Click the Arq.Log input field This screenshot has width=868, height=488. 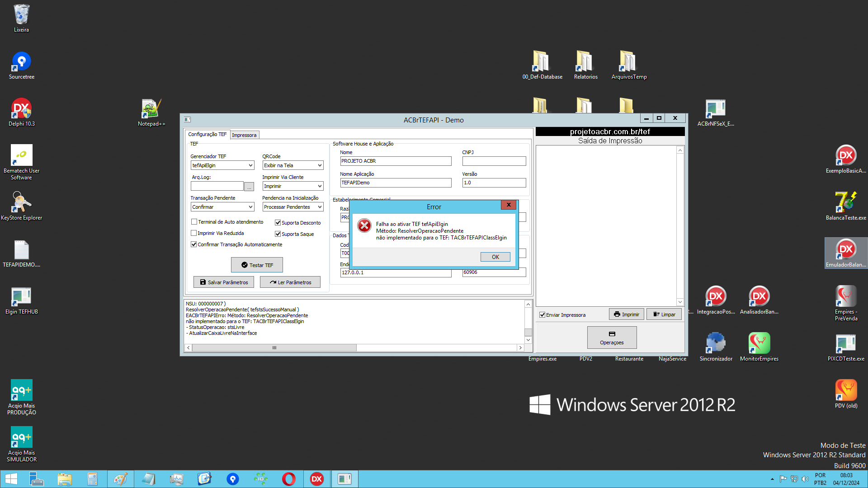pyautogui.click(x=217, y=186)
